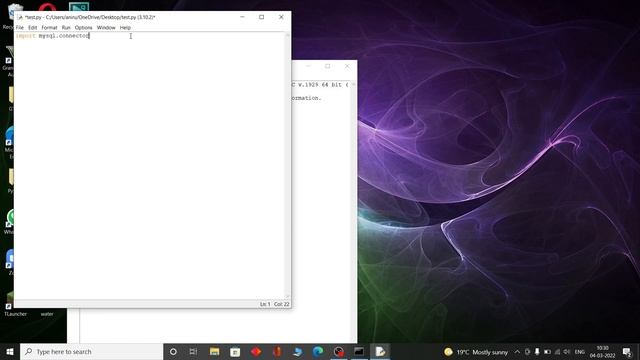
Task: Open the 19°C Mostly sunny weather widget
Action: tap(476, 351)
